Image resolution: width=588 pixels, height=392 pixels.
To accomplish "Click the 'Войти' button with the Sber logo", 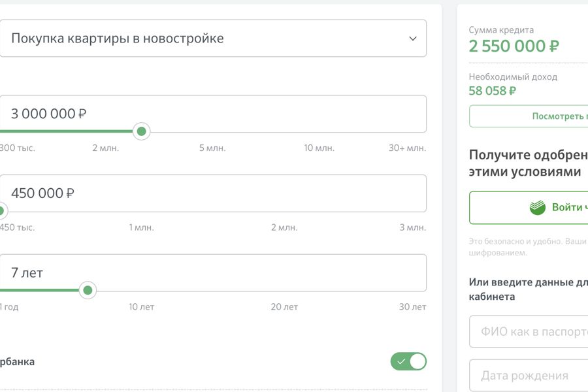I will coord(529,208).
